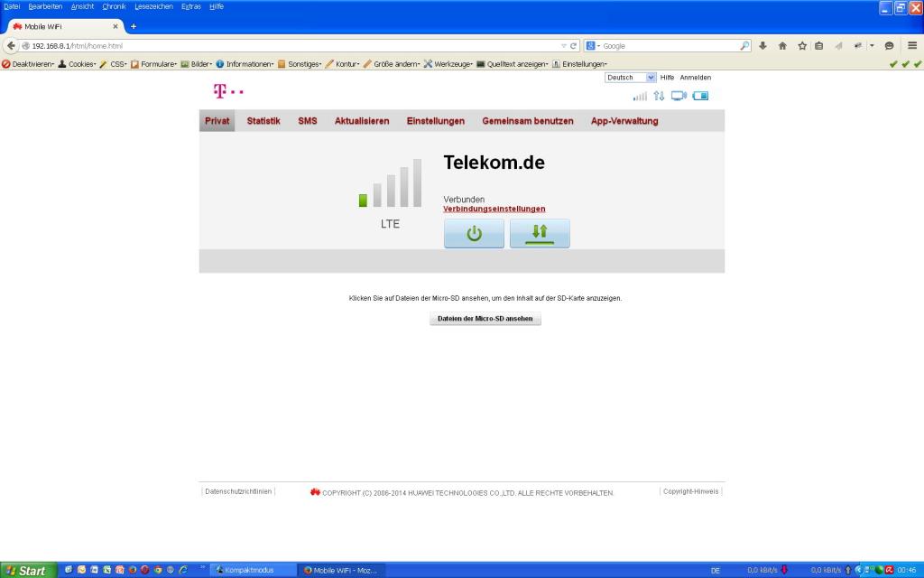
Task: Click the paper plane send icon
Action: [x=838, y=45]
